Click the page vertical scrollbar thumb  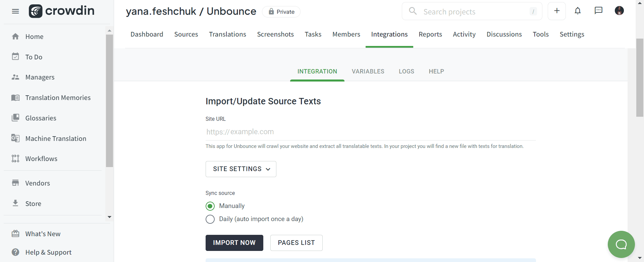click(640, 78)
